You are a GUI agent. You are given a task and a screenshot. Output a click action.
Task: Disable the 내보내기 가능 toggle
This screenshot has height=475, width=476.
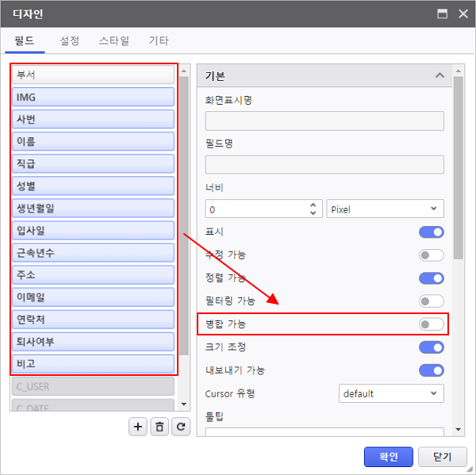click(431, 370)
